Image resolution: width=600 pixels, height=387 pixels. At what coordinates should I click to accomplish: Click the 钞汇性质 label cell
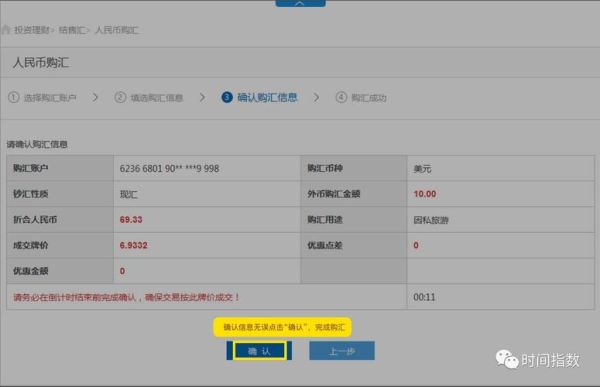[x=60, y=194]
